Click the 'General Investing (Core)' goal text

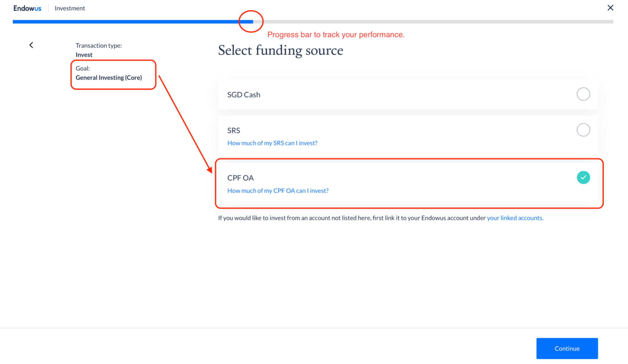point(109,78)
